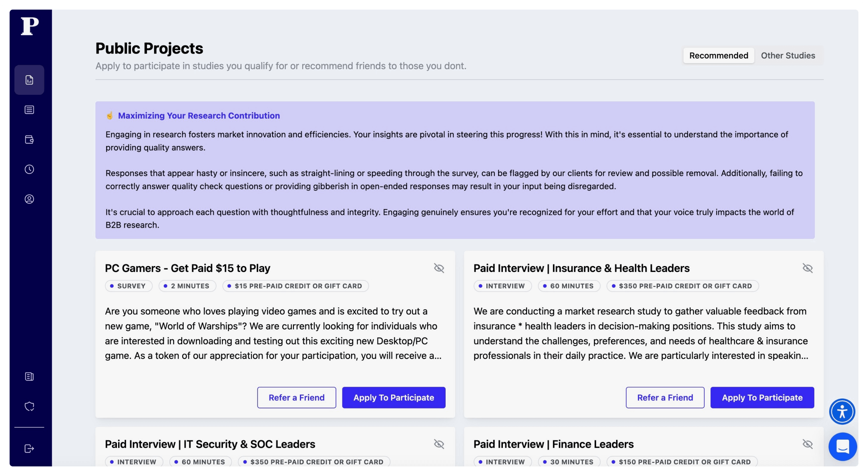Open the clock history icon in sidebar
Image resolution: width=868 pixels, height=476 pixels.
pos(29,169)
